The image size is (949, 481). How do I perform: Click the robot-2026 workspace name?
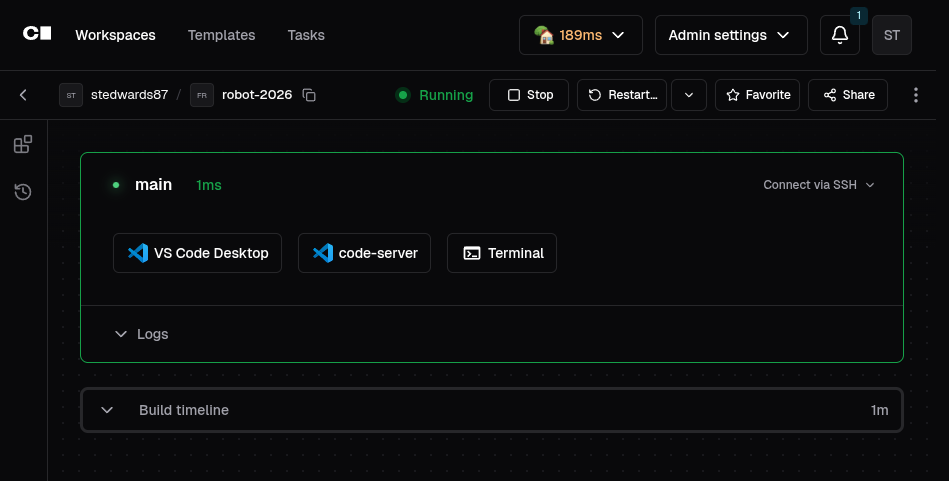[257, 95]
